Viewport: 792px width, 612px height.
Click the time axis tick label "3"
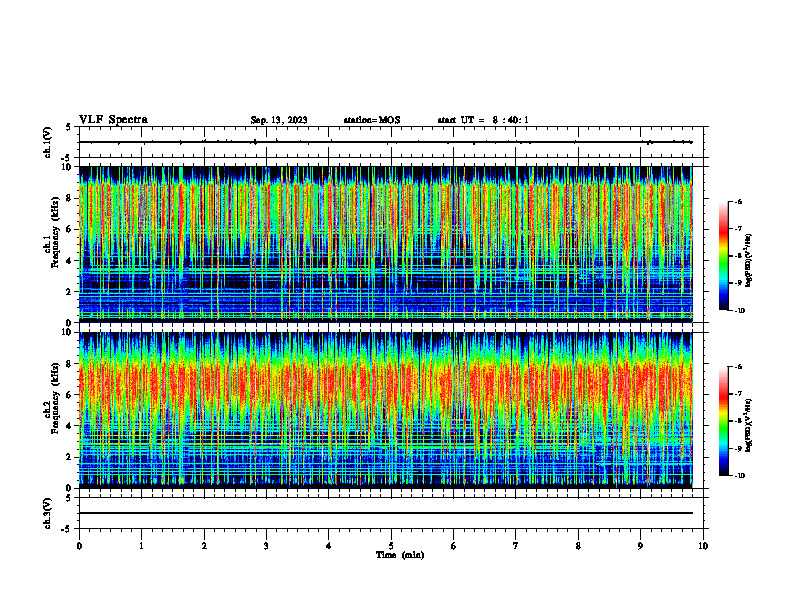[266, 546]
